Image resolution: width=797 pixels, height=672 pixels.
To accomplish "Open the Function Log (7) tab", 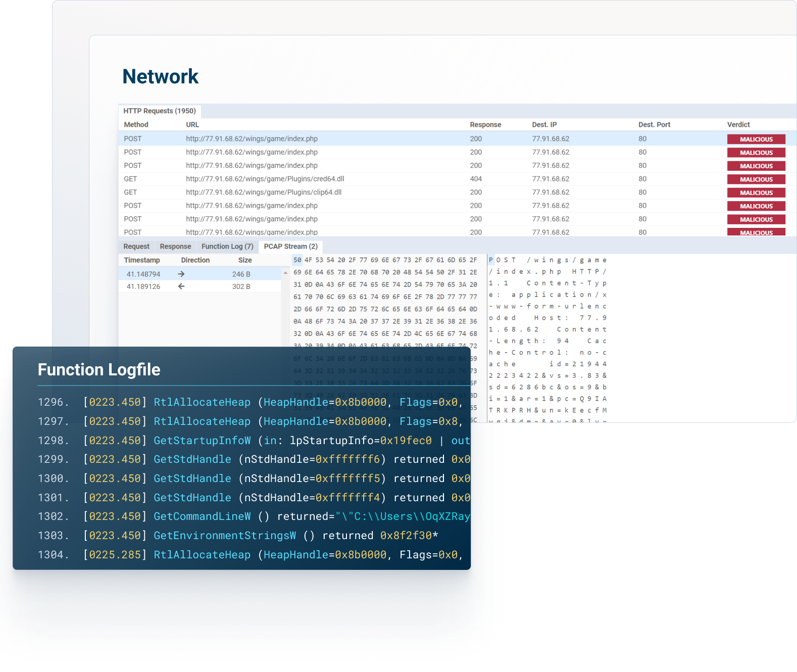I will (227, 247).
